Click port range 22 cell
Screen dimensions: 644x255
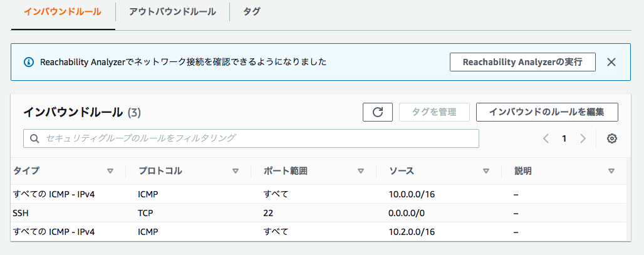tap(268, 214)
